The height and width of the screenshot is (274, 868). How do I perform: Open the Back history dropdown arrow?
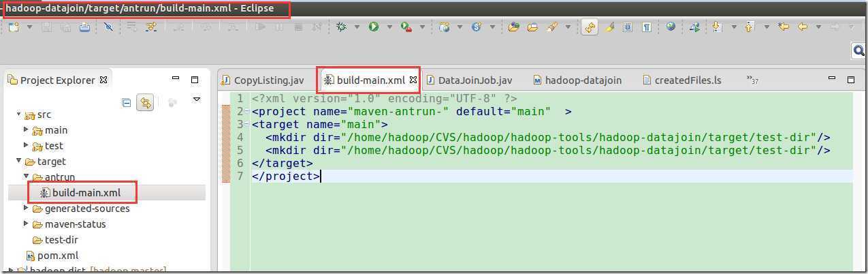(x=818, y=27)
